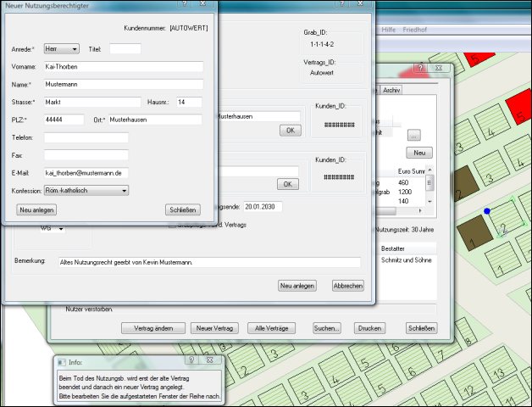Click brown grave plot numbered 1
The height and width of the screenshot is (407, 532).
[474, 233]
